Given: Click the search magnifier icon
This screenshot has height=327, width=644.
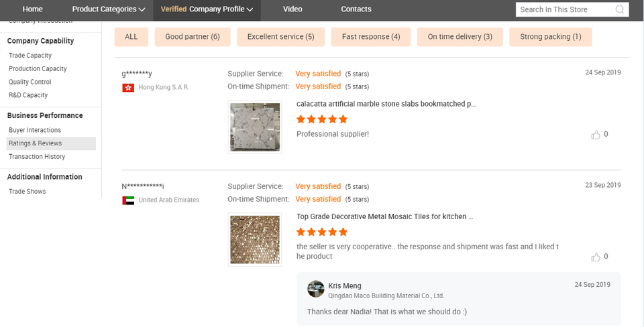Looking at the screenshot, I should pos(620,9).
